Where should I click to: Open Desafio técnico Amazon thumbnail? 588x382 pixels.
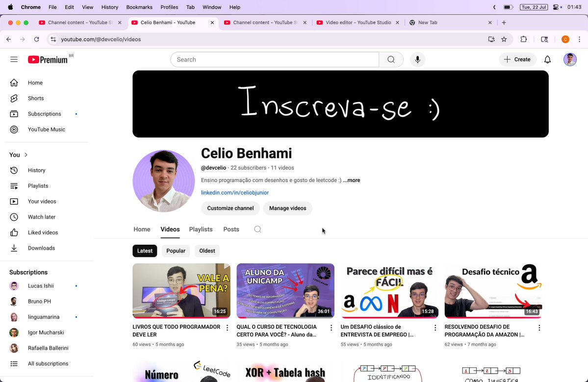click(x=493, y=291)
